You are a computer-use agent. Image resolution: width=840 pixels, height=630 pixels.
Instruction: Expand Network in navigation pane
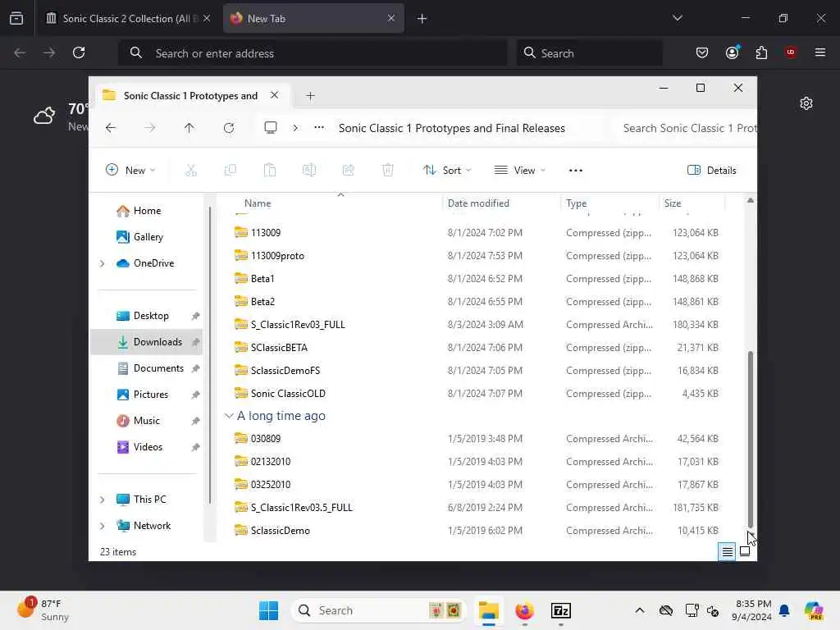103,526
